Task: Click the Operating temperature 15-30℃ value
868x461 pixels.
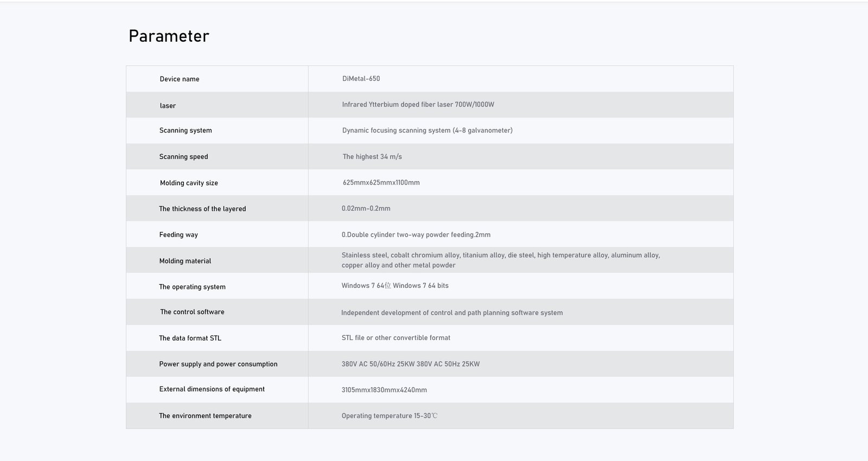Action: 389,416
